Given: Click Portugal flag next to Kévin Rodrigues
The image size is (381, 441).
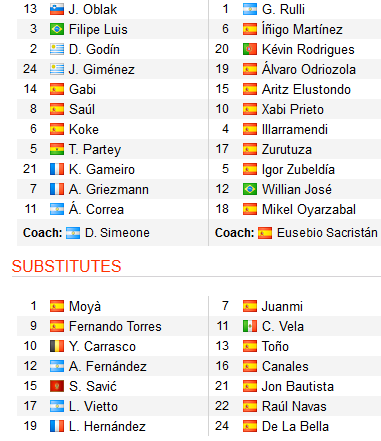Looking at the screenshot, I should pyautogui.click(x=250, y=49).
